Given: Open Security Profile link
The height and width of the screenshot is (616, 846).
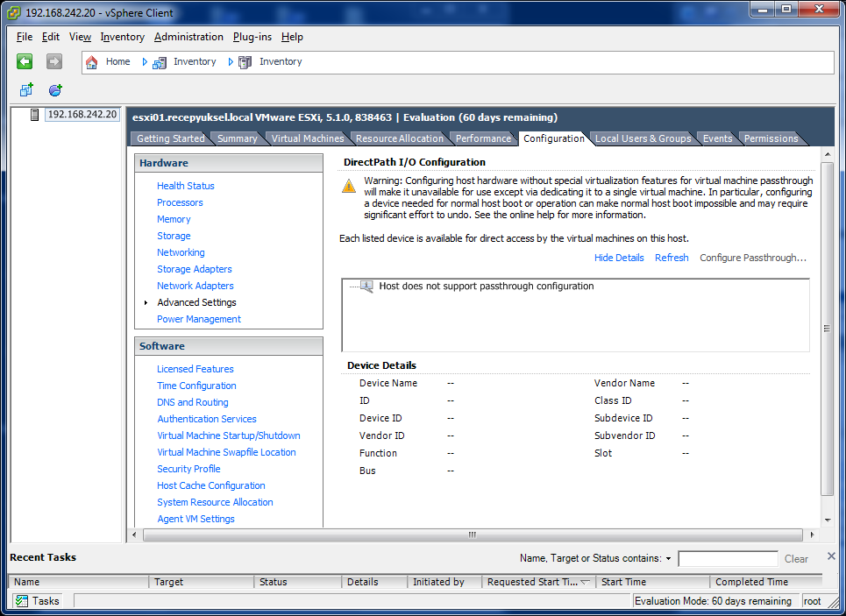Looking at the screenshot, I should (188, 470).
